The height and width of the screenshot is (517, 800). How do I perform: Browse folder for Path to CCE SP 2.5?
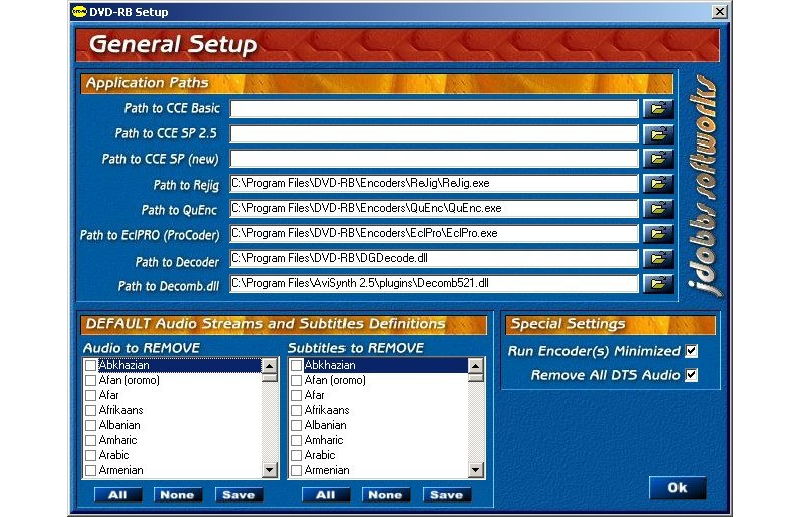point(658,134)
